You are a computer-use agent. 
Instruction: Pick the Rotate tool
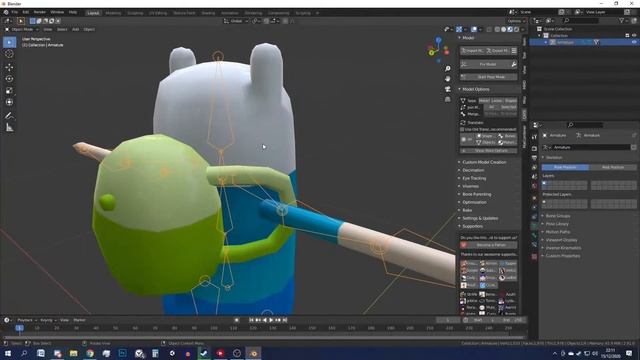coord(9,79)
